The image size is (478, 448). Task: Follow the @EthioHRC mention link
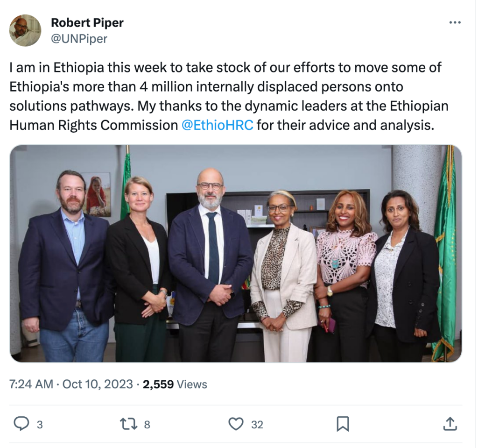click(x=217, y=125)
